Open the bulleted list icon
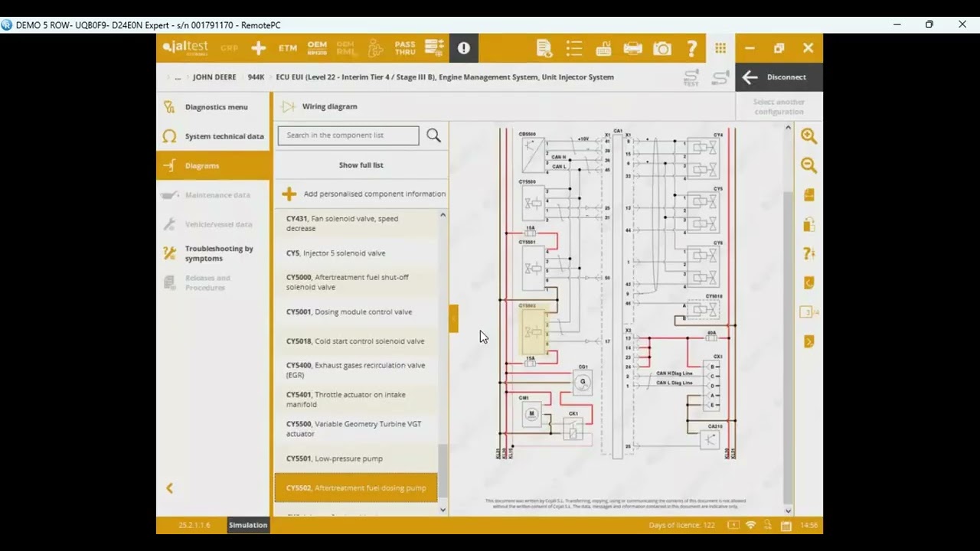980x551 pixels. [x=574, y=48]
